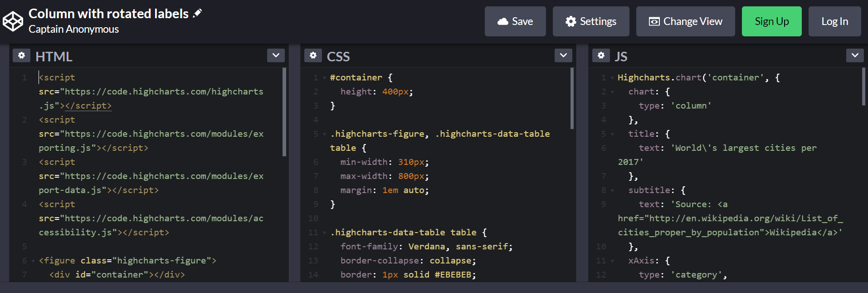Click '<div id="container"></div>' HTML line
The height and width of the screenshot is (293, 868).
[x=117, y=275]
